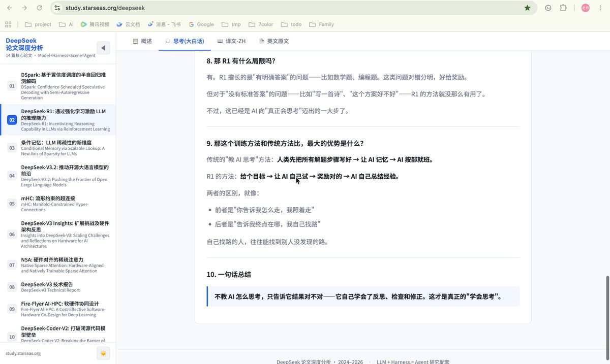Open the 7color bookmark folder

pos(260,24)
